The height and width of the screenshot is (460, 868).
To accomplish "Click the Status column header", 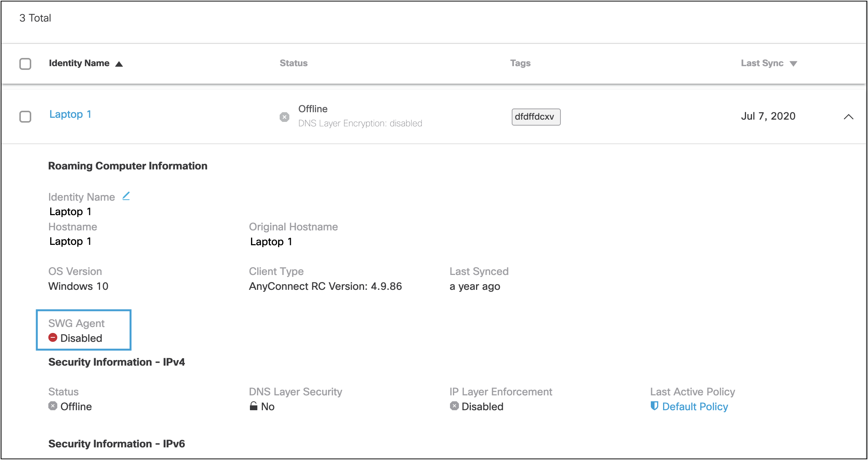I will 293,63.
